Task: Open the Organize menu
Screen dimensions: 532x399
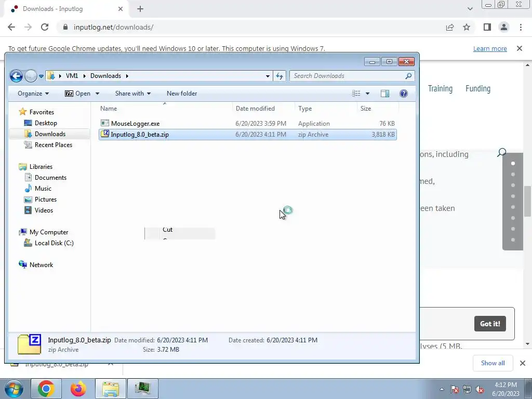Action: tap(33, 94)
